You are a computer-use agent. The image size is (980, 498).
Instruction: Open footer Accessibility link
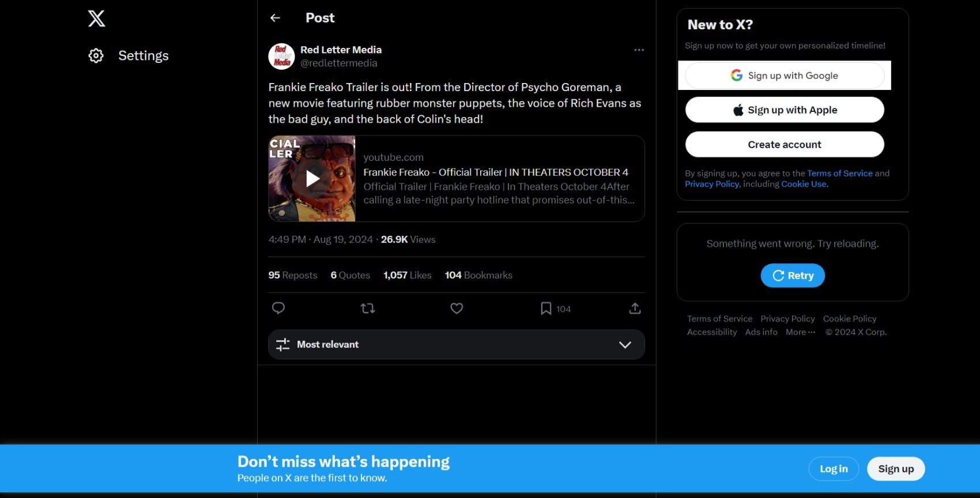click(712, 332)
